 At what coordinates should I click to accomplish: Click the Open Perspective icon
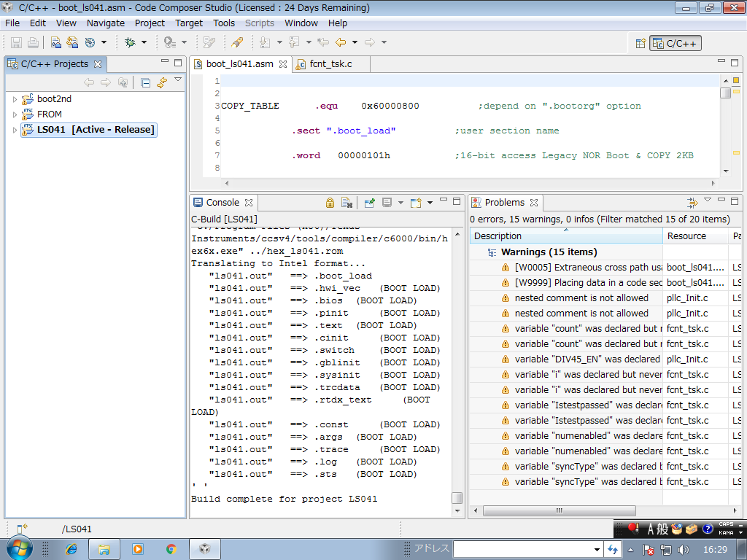[640, 43]
